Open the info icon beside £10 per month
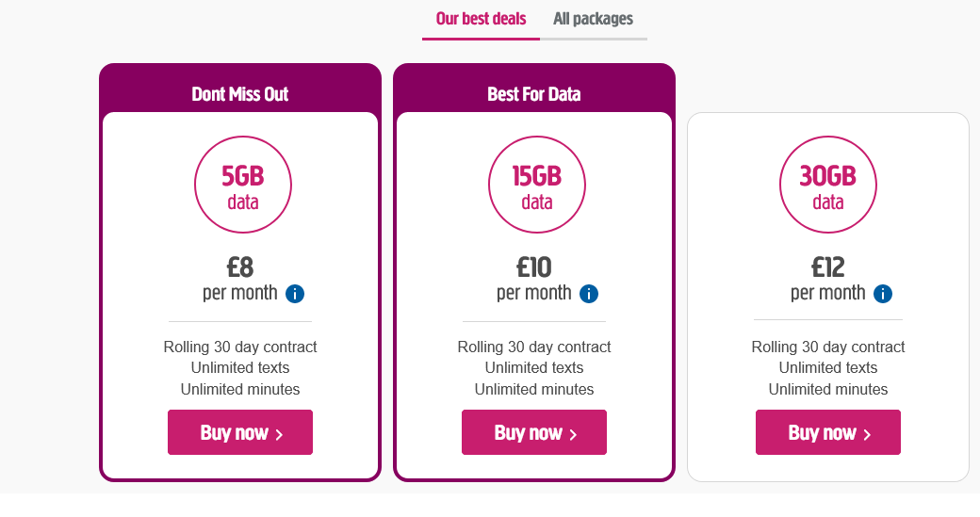 [x=589, y=294]
